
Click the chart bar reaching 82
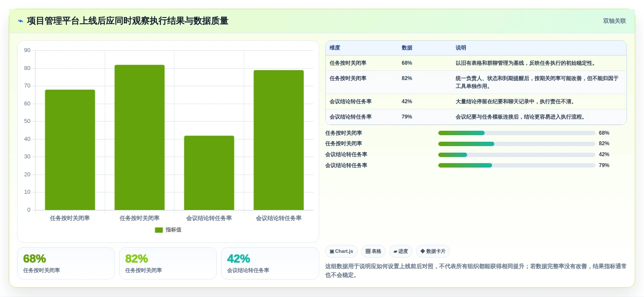pyautogui.click(x=140, y=137)
